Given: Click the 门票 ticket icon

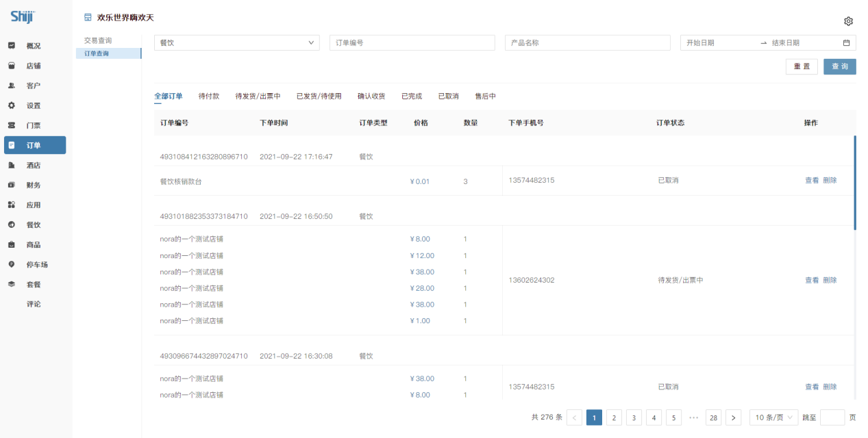Looking at the screenshot, I should [12, 125].
